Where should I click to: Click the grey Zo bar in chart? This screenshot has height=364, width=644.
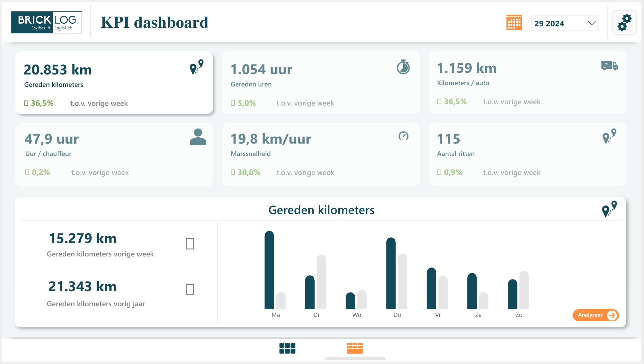point(524,290)
